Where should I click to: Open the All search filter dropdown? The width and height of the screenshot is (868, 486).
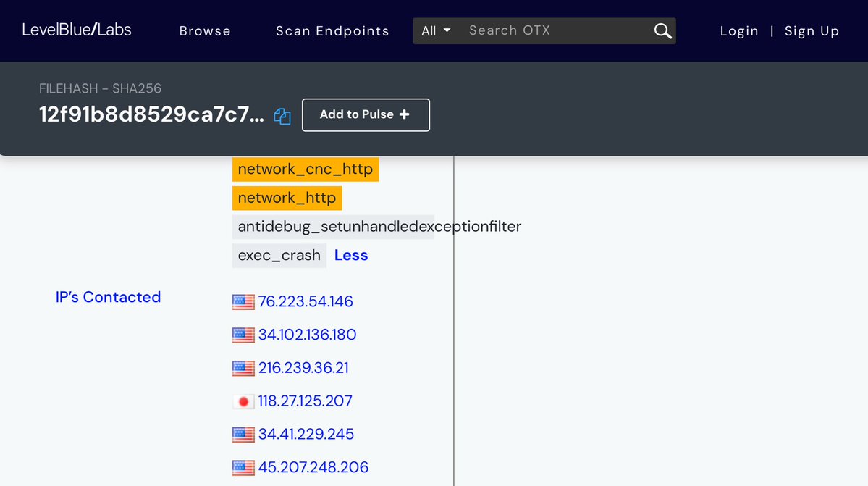click(436, 31)
